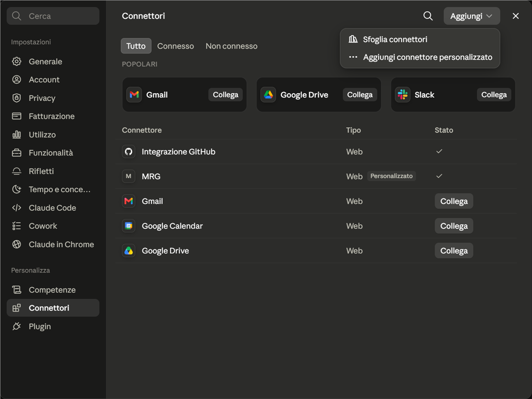This screenshot has height=399, width=532.
Task: Click Google Drive logo in popular card
Action: [268, 95]
